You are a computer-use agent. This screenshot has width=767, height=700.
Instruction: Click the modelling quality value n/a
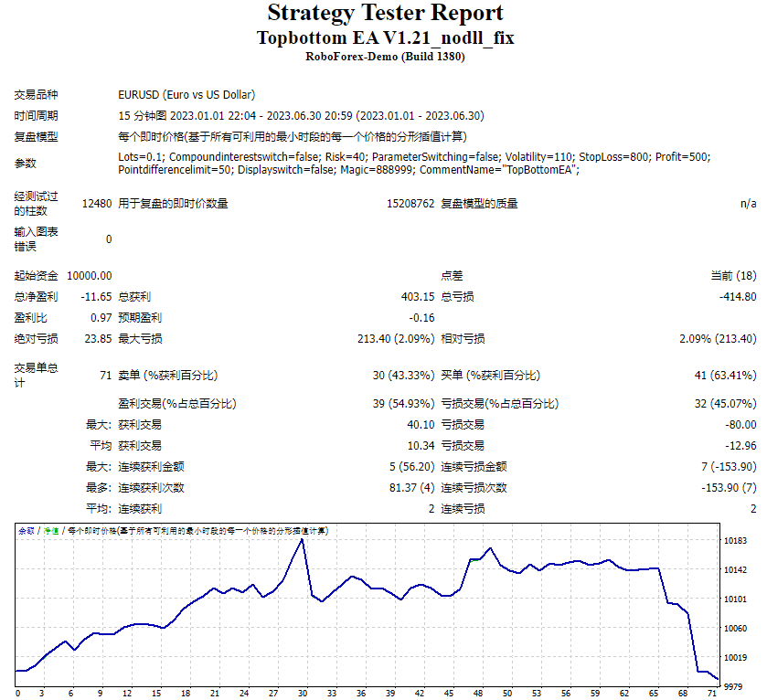pyautogui.click(x=748, y=204)
